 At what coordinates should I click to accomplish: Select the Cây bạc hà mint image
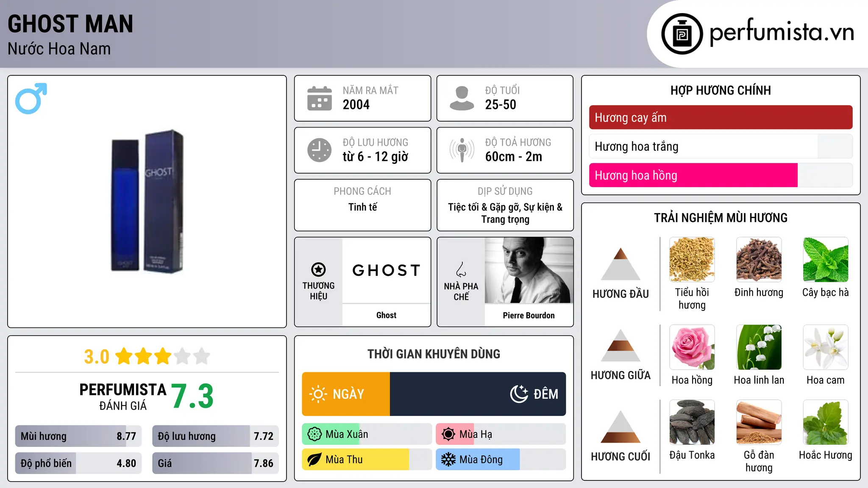pos(826,260)
